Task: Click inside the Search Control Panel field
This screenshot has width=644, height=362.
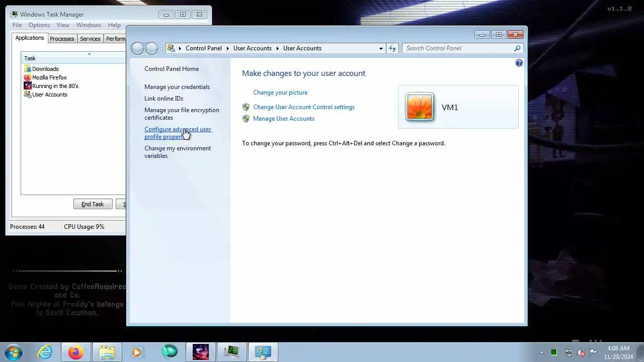Action: click(458, 48)
